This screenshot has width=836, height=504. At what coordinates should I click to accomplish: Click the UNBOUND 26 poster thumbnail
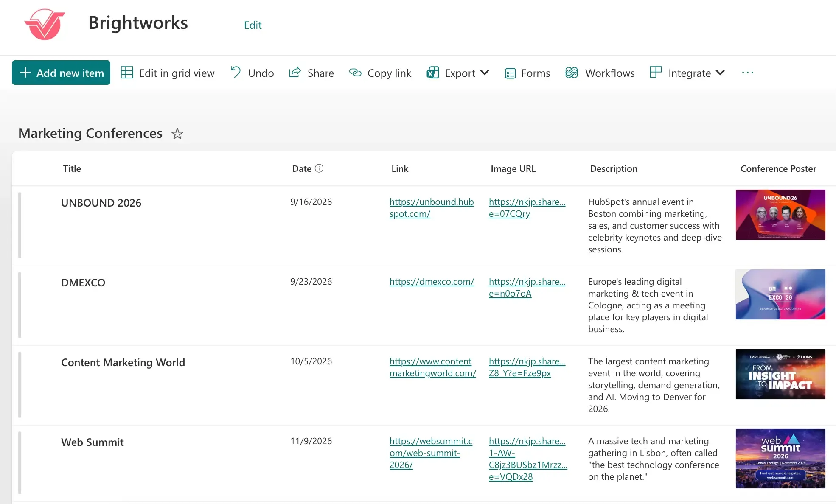coord(780,215)
